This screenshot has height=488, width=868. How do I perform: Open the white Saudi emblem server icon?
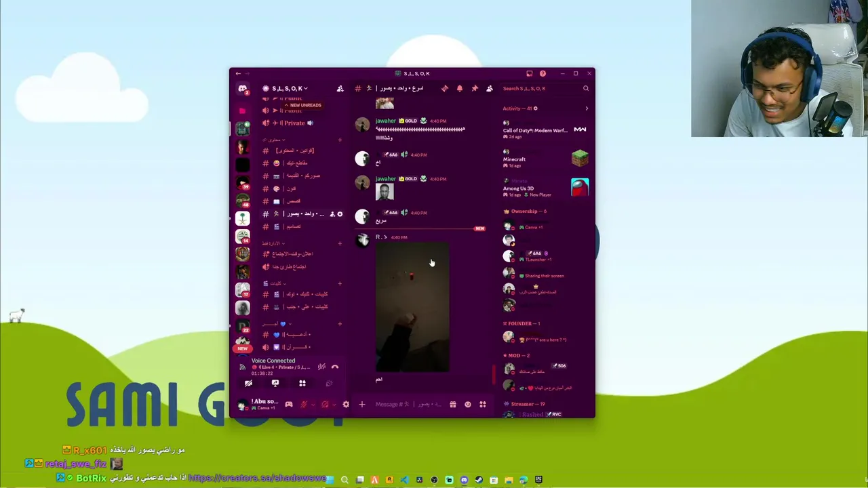pyautogui.click(x=243, y=218)
